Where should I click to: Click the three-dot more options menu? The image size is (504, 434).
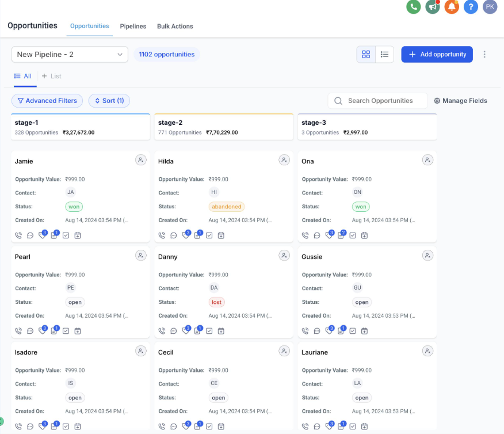[x=484, y=54]
